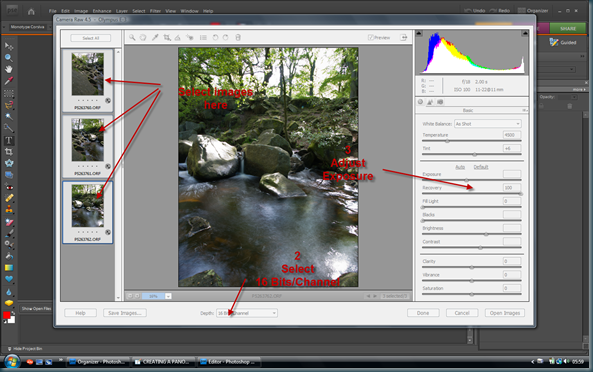
Task: Click the Saturation value field
Action: pyautogui.click(x=512, y=288)
